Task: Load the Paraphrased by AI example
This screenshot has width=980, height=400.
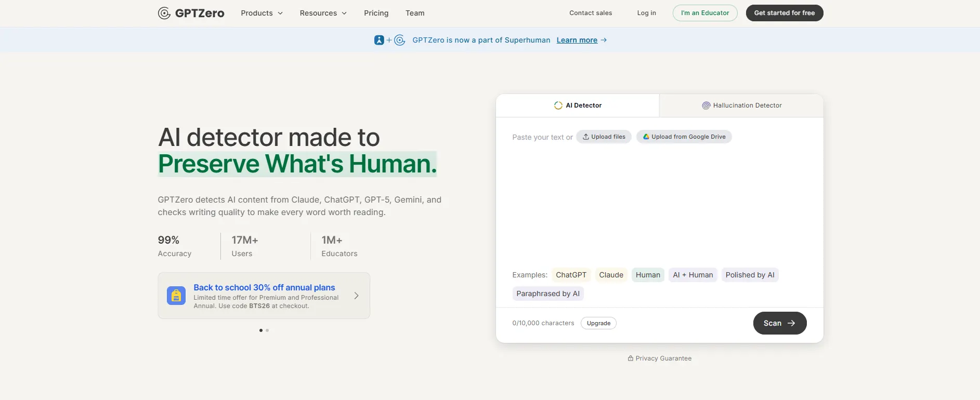Action: click(x=548, y=294)
